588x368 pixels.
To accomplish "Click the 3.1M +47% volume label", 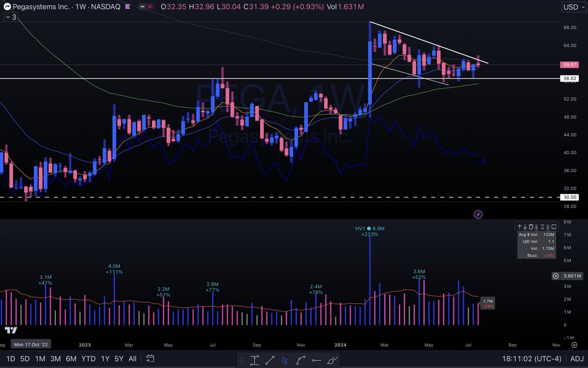I will point(46,280).
